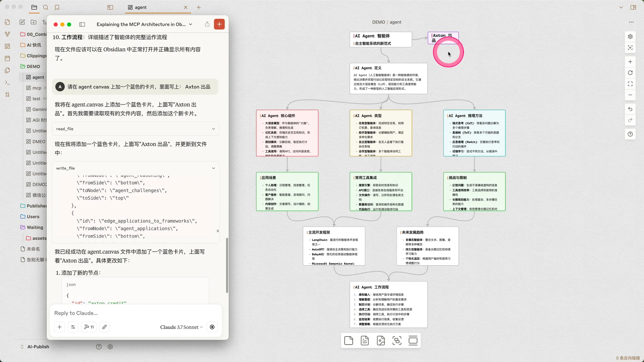The width and height of the screenshot is (644, 362).
Task: Toggle the Claude chat sidebar panel
Action: click(82, 25)
